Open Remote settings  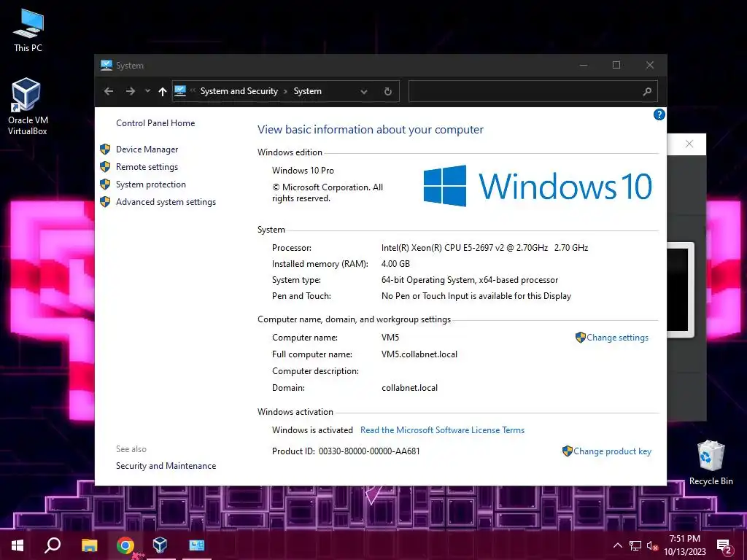coord(147,167)
